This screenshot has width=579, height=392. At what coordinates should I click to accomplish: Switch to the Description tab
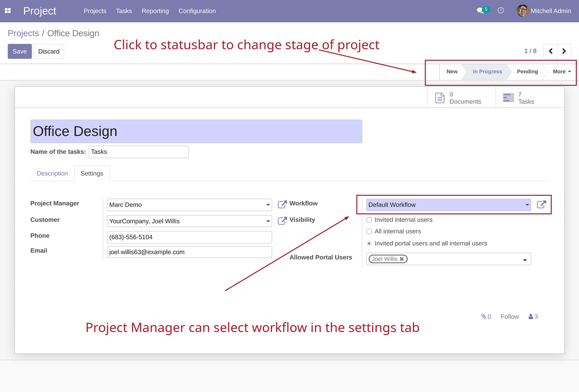tap(52, 173)
